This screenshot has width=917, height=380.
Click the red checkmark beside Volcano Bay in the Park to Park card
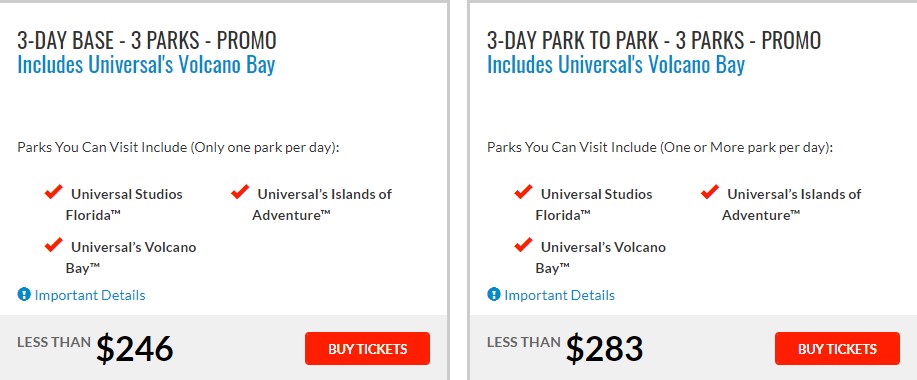[x=523, y=244]
